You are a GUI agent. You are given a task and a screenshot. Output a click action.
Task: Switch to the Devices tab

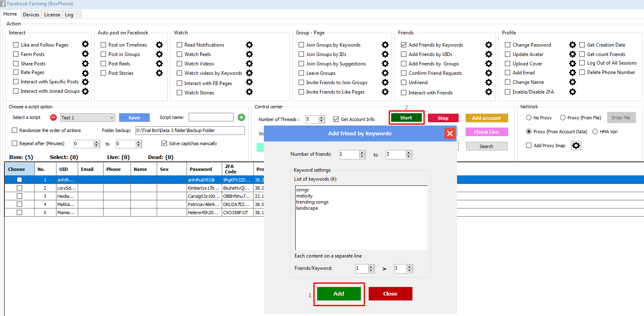tap(31, 15)
